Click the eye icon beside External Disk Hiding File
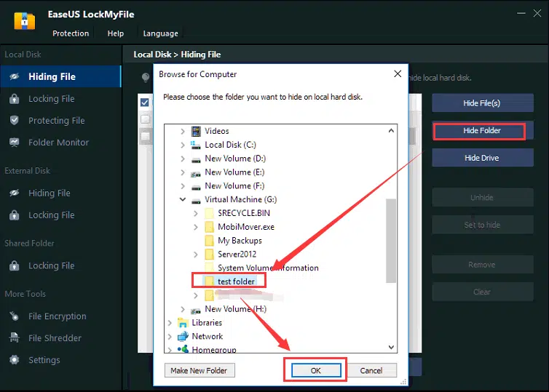Screen dimensions: 549x392 pyautogui.click(x=15, y=193)
